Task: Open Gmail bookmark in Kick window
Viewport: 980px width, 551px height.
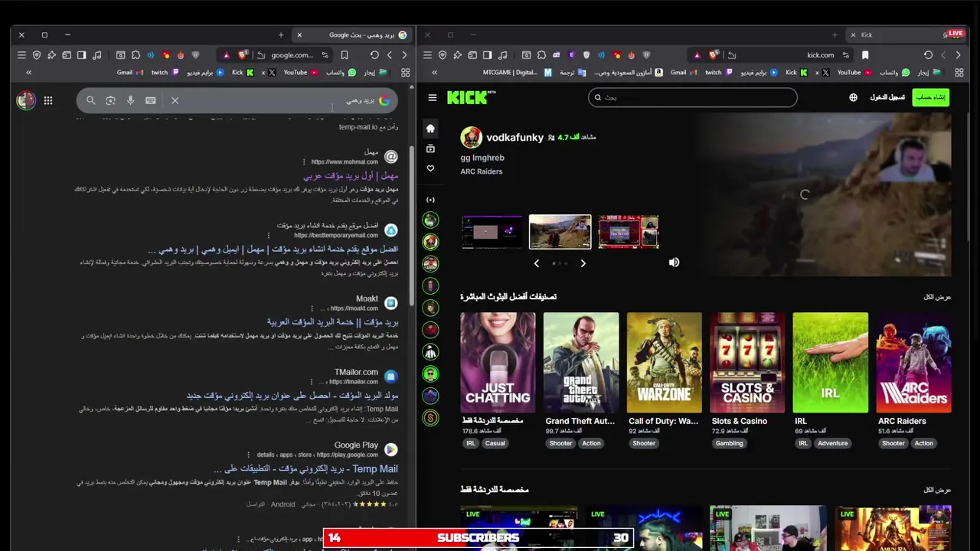Action: click(x=684, y=73)
